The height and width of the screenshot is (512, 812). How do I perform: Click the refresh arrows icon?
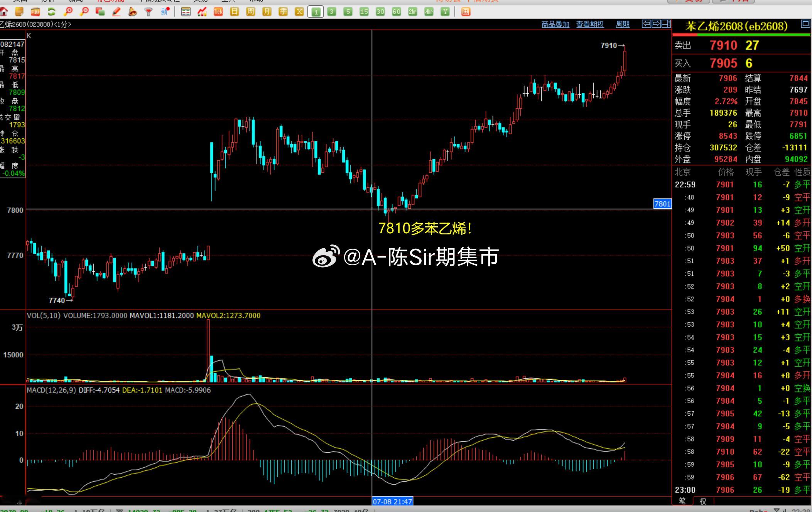pyautogui.click(x=51, y=12)
